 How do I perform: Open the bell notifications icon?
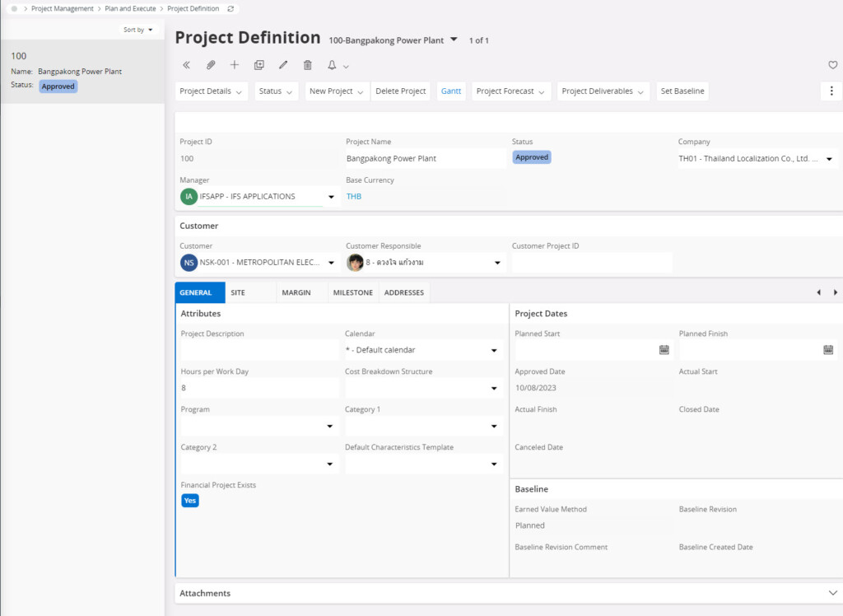click(x=333, y=65)
